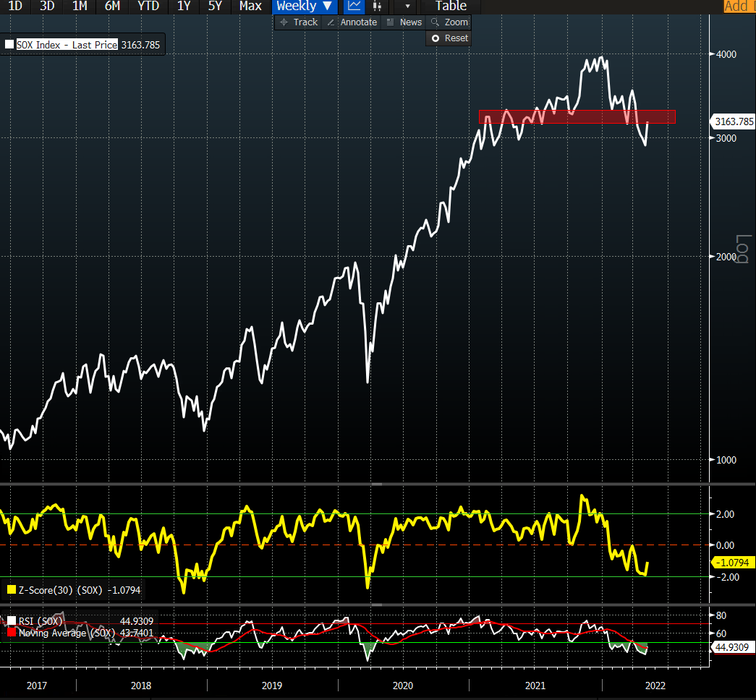Screen dimensions: 756x700
Task: Select the SOX Index - Last Price legend label
Action: point(67,45)
